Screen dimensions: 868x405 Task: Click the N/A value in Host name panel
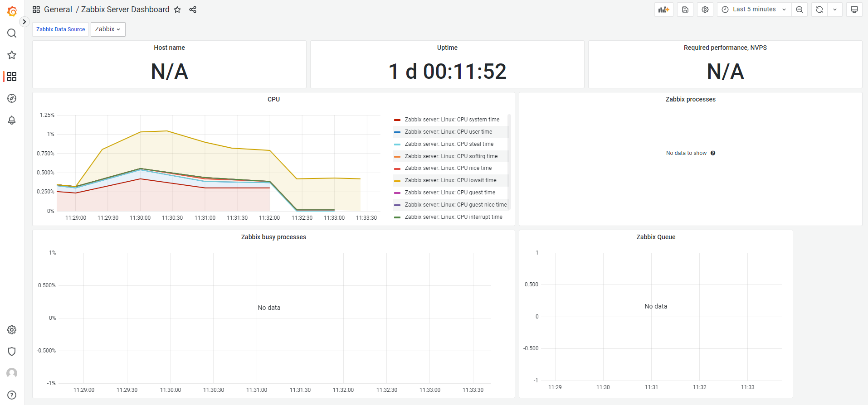tap(169, 72)
